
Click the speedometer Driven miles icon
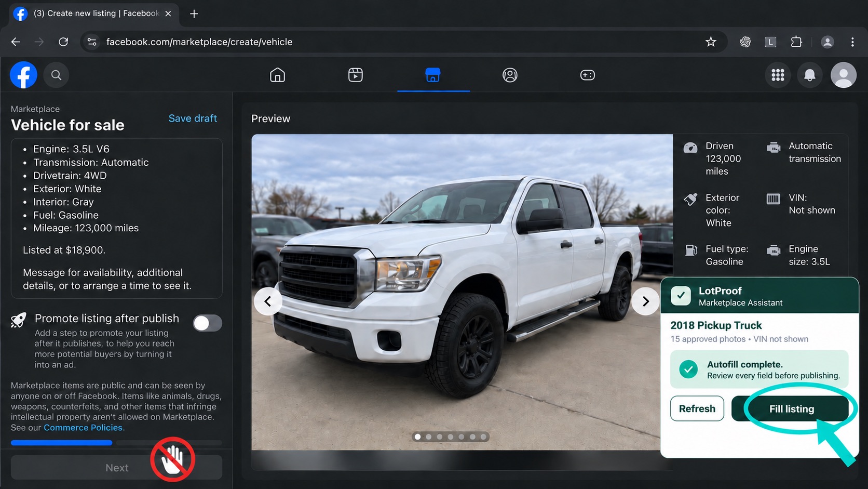coord(690,148)
